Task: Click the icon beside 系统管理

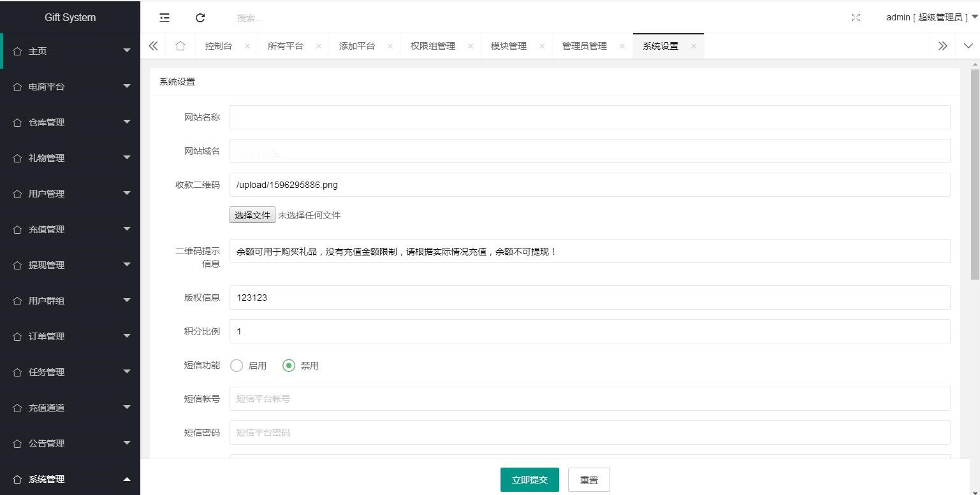Action: pyautogui.click(x=17, y=479)
